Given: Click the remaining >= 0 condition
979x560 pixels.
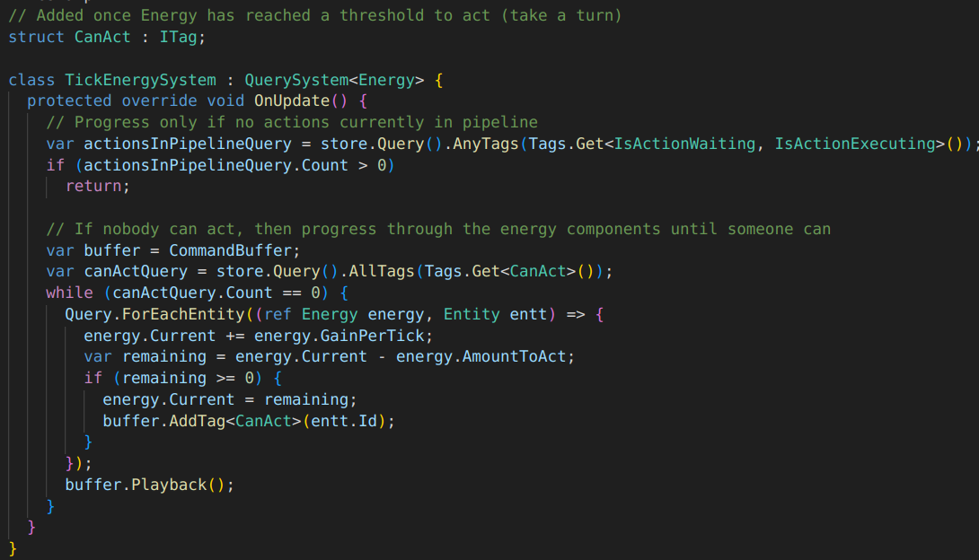Looking at the screenshot, I should [x=188, y=378].
